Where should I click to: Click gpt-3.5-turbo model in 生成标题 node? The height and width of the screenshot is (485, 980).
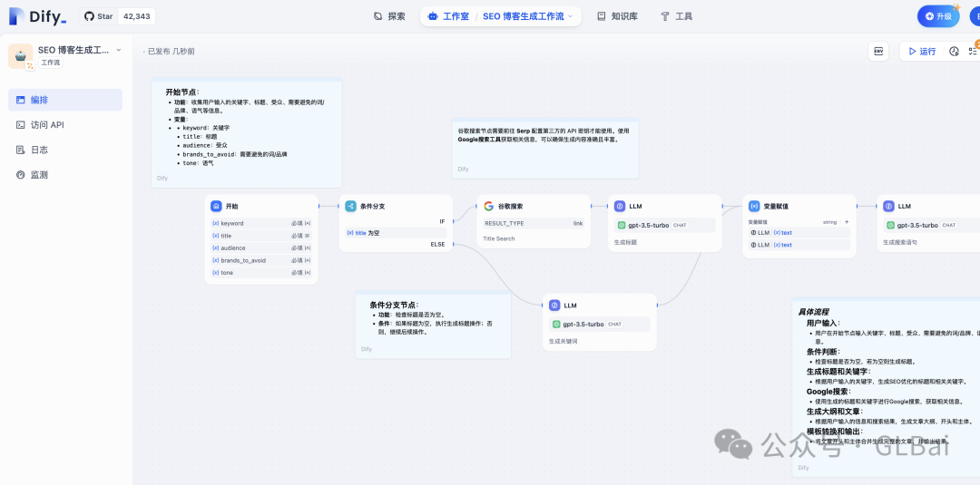click(x=664, y=226)
